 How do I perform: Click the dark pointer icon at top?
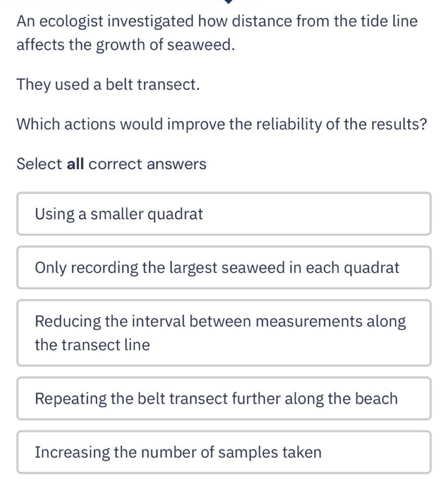click(228, 2)
